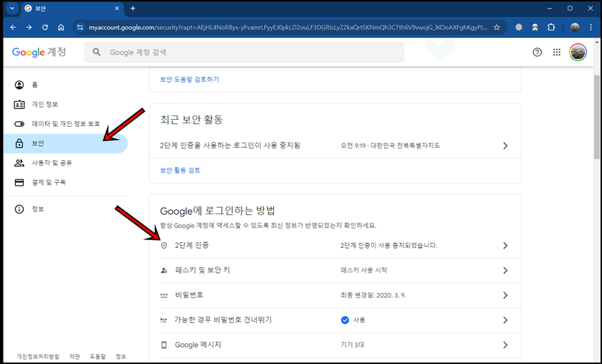
Task: Go forward to next page
Action: pos(29,27)
